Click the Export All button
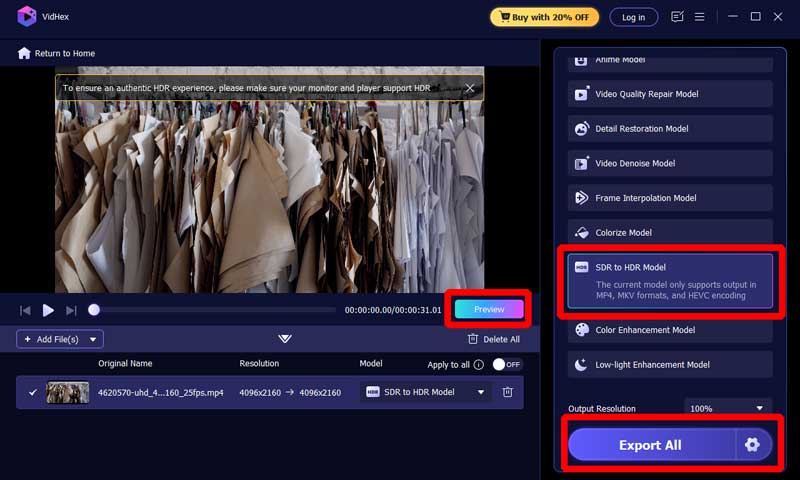Screen dimensions: 800x480 click(x=650, y=445)
